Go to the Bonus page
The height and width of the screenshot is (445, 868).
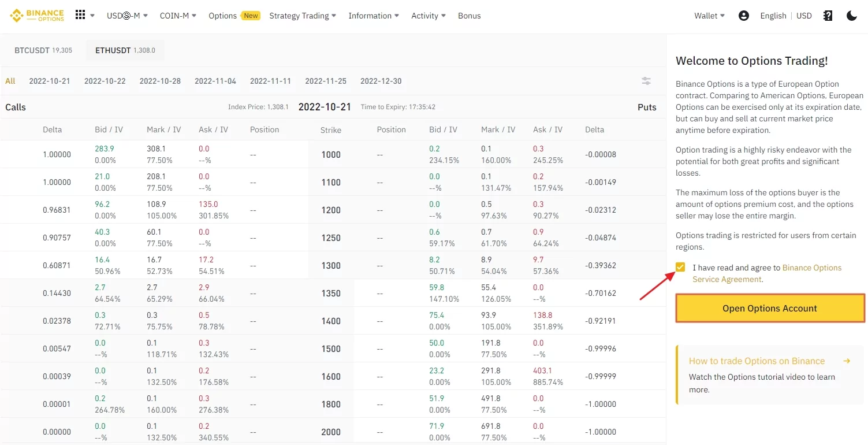coord(469,16)
